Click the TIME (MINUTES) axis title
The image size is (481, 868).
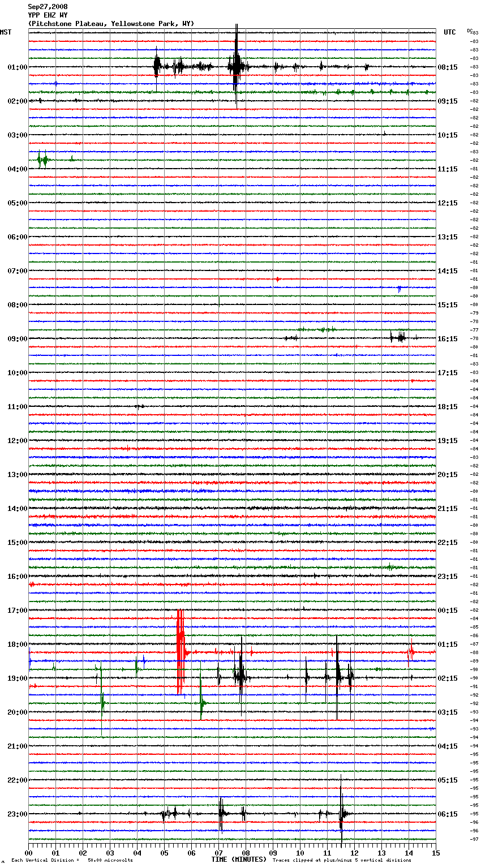coord(239,860)
